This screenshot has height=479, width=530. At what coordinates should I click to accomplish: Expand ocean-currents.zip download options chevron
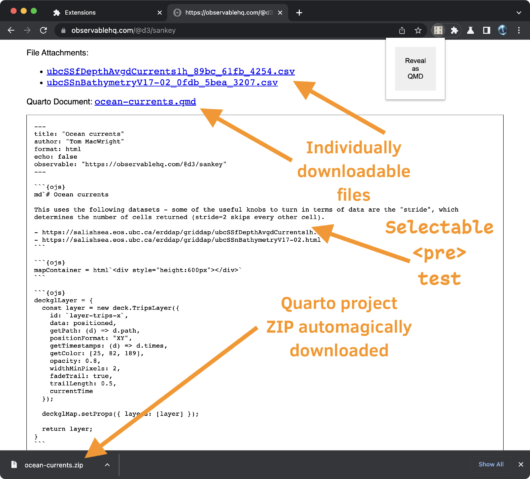tap(107, 465)
